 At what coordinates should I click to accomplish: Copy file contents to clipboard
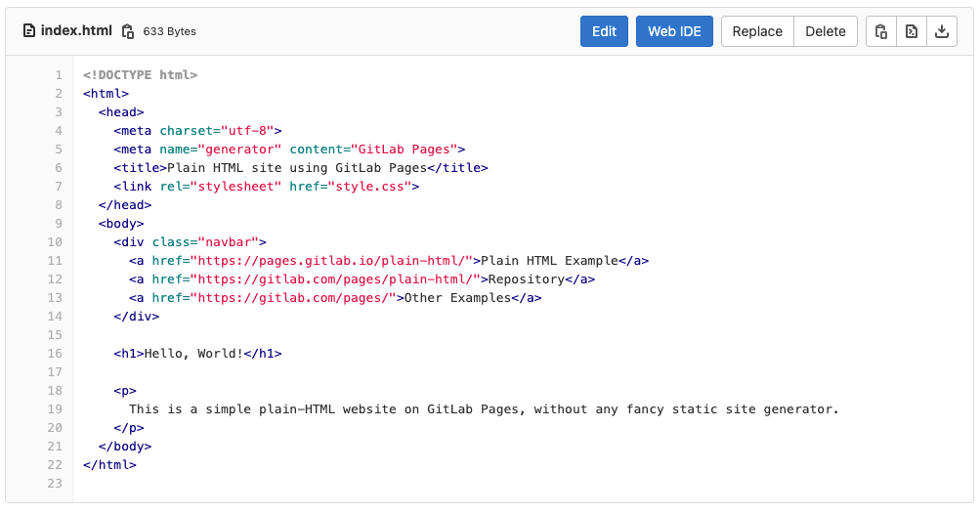pyautogui.click(x=881, y=31)
